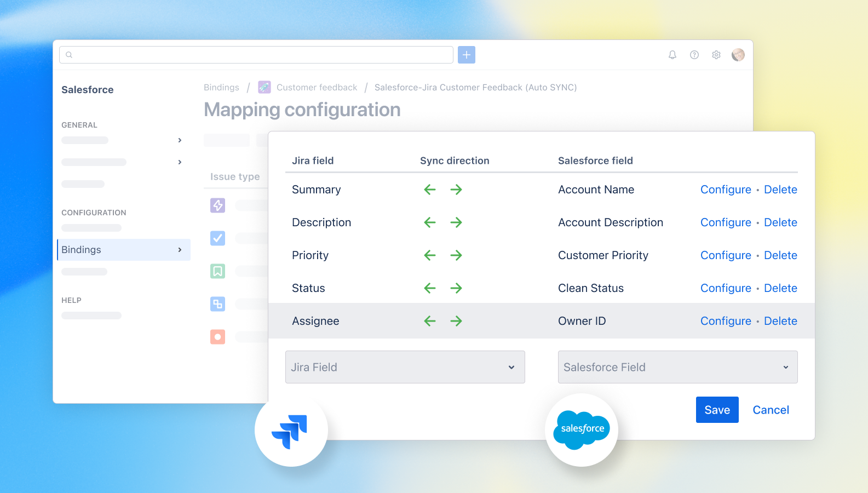Click the Customer feedback project icon
This screenshot has width=868, height=493.
(x=265, y=87)
